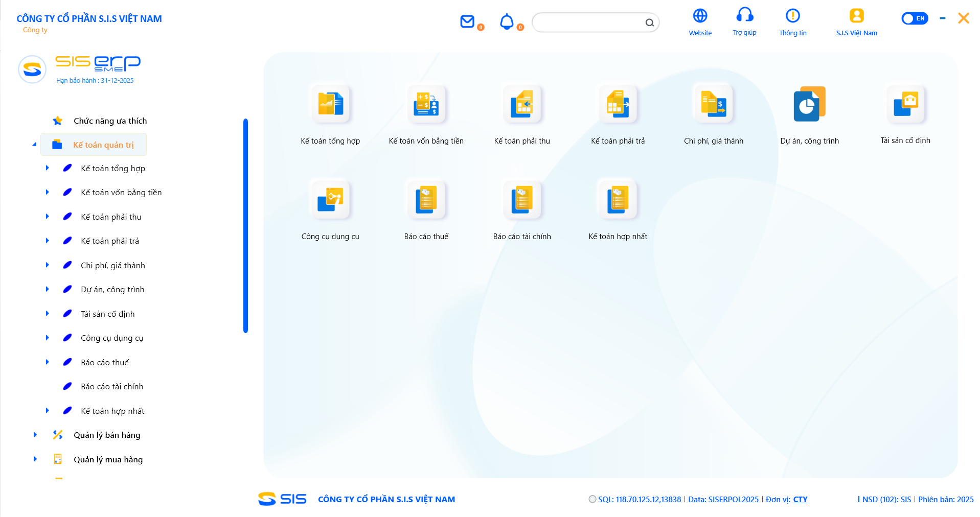Open the Tài sản cố định module icon
Screen dimensions: 980x517
pos(905,104)
